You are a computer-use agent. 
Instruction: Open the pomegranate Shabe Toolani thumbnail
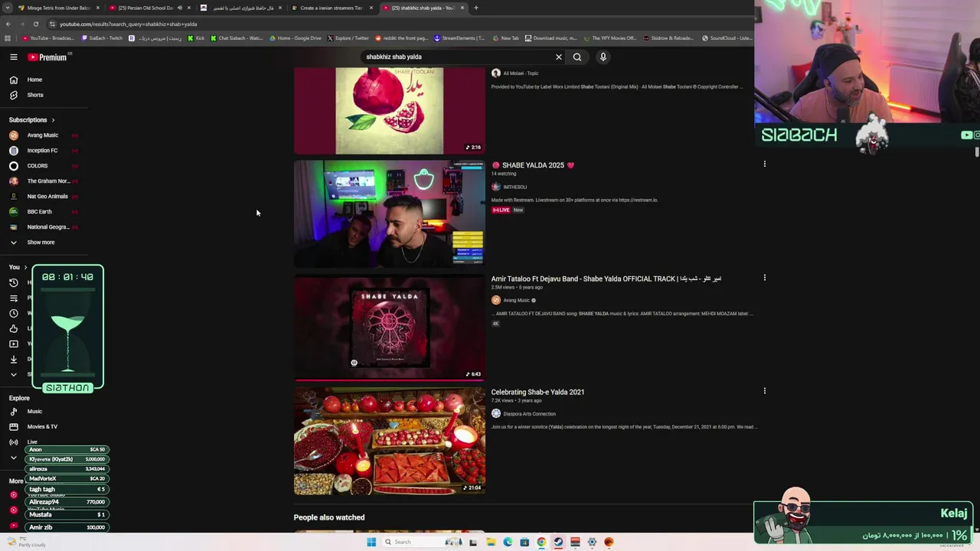(x=389, y=111)
